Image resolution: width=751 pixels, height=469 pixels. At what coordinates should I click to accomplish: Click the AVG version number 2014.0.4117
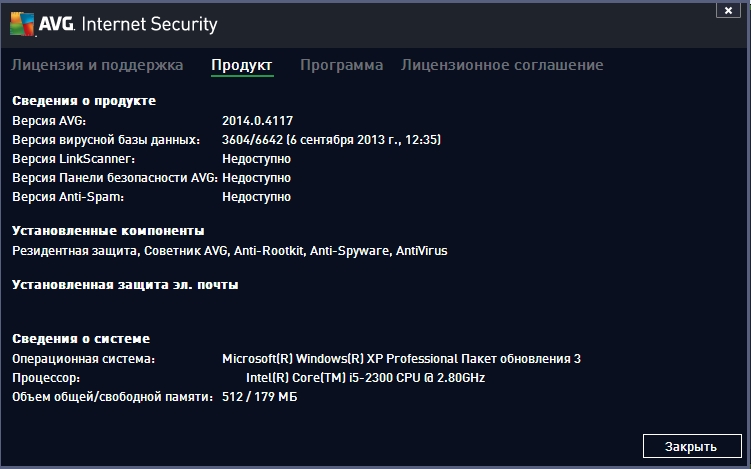[257, 121]
